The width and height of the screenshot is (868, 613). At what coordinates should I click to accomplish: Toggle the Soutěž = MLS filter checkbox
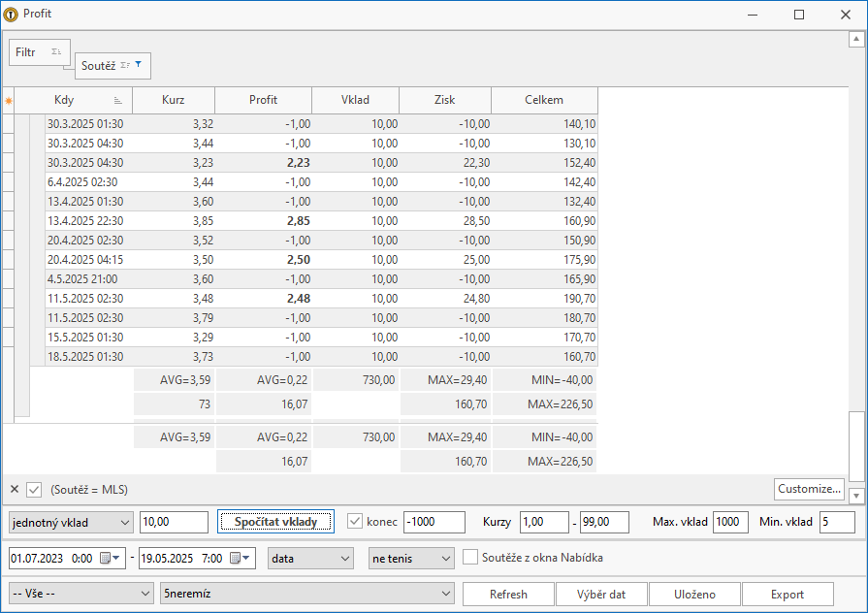pos(34,490)
